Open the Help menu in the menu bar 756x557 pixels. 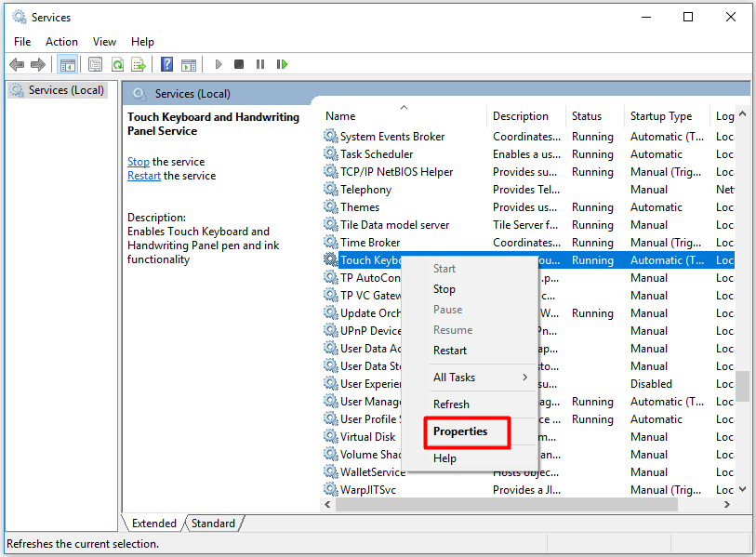tap(142, 42)
